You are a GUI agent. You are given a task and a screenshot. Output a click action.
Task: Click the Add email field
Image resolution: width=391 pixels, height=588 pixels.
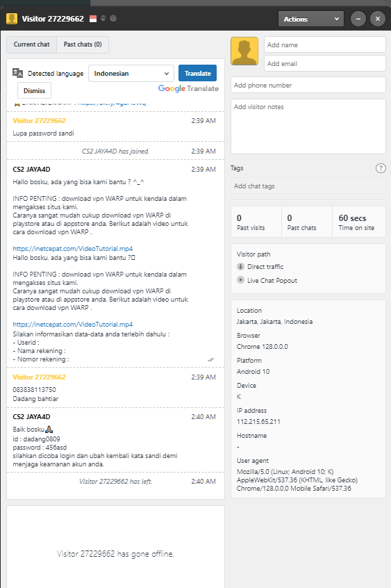tap(324, 63)
